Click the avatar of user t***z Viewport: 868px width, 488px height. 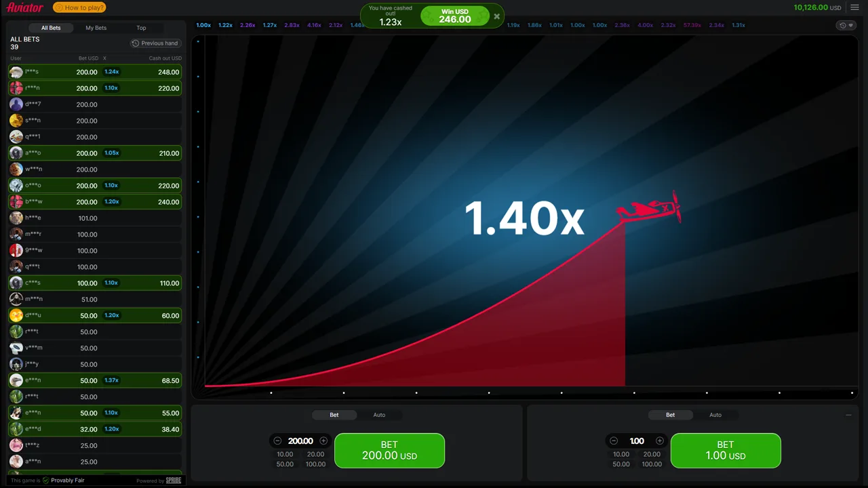coord(16,445)
